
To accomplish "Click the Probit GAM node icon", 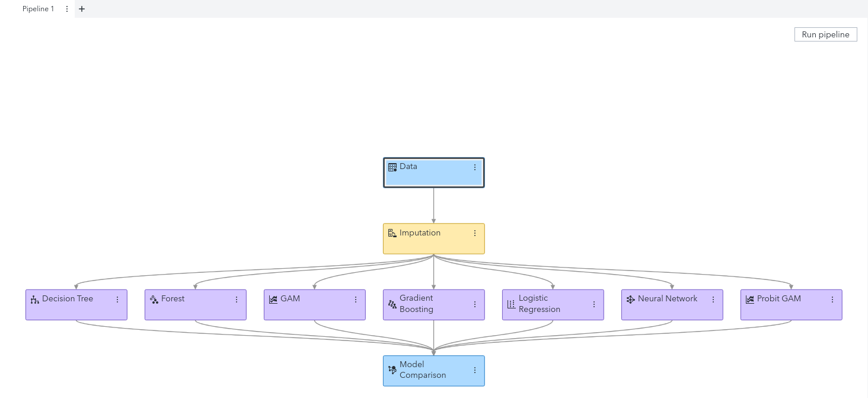I will point(749,300).
